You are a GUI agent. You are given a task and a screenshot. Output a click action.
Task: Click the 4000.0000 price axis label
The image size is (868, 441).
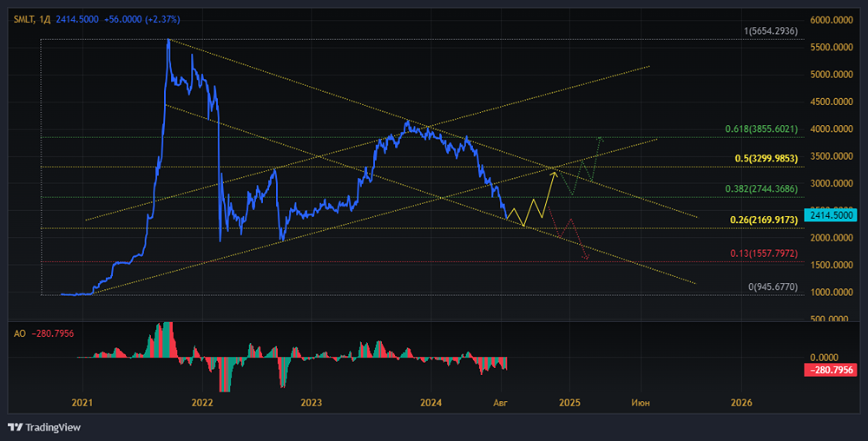832,129
